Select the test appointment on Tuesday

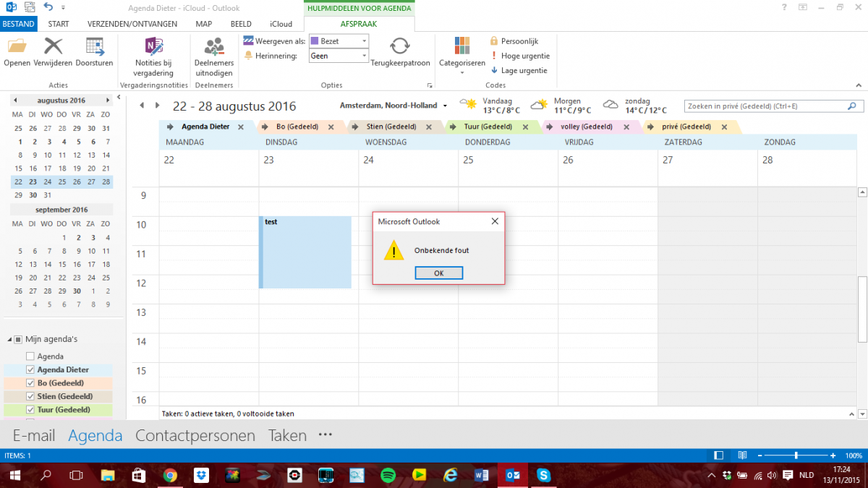(306, 252)
